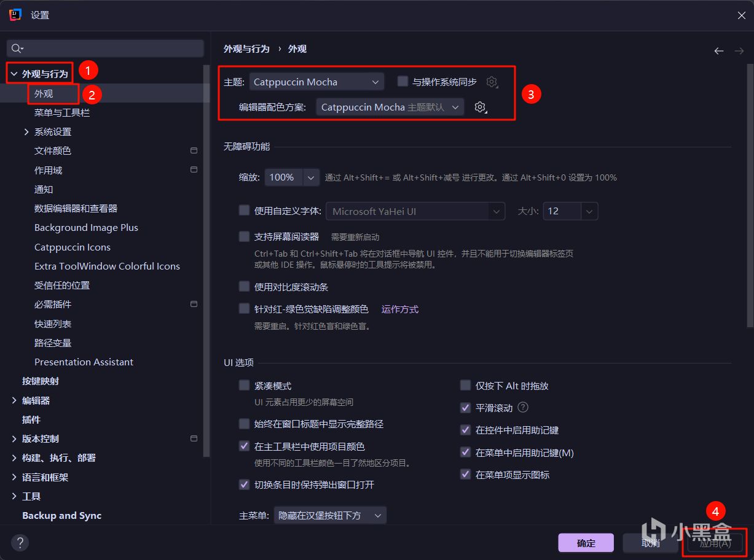Expand the 系统设置 tree node

[x=26, y=131]
